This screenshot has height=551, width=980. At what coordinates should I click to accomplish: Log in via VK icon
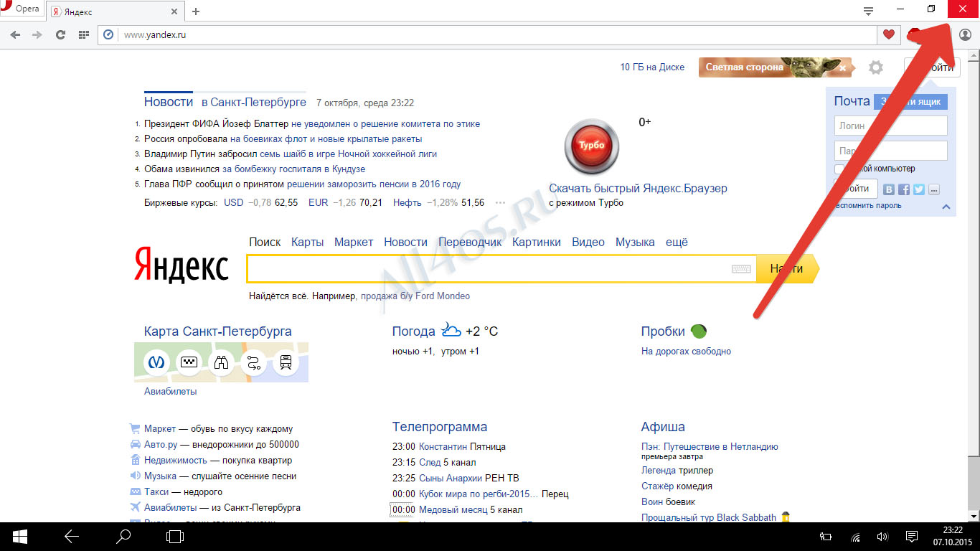pyautogui.click(x=890, y=189)
